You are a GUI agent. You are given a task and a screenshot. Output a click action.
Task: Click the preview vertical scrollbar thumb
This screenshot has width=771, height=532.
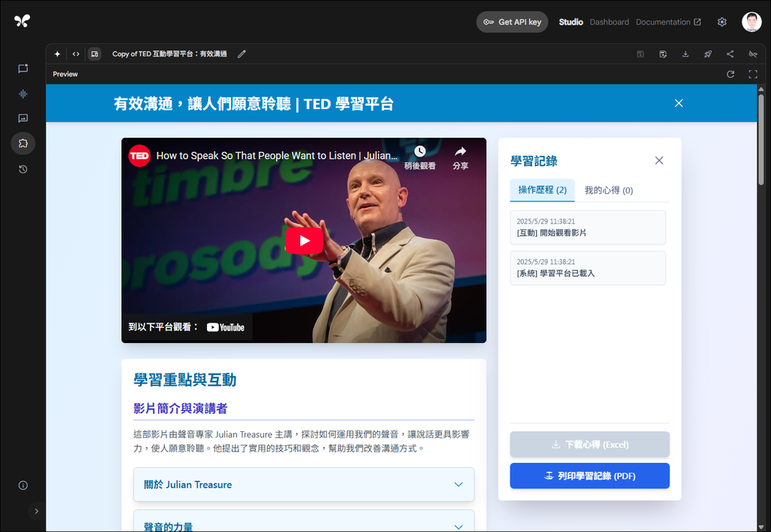(761, 139)
